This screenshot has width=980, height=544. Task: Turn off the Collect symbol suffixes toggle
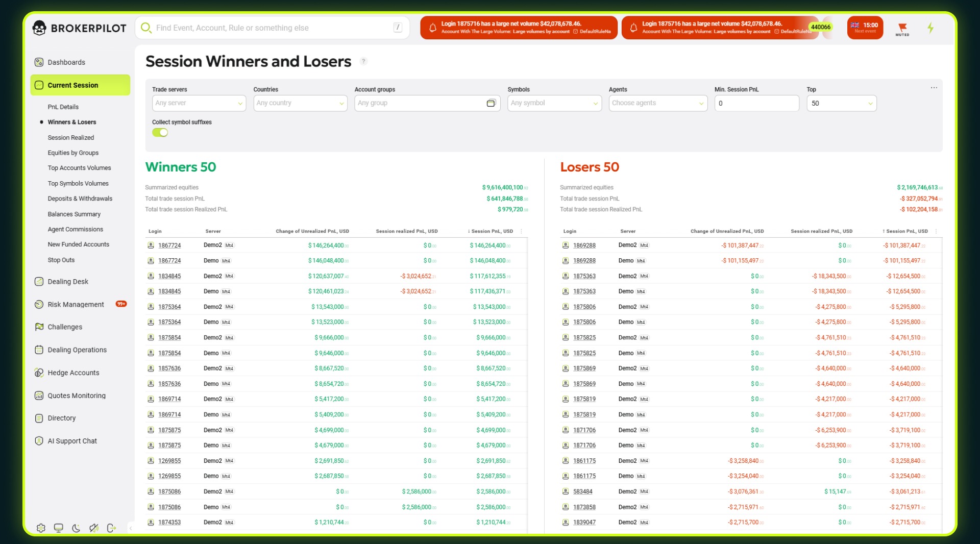[160, 132]
